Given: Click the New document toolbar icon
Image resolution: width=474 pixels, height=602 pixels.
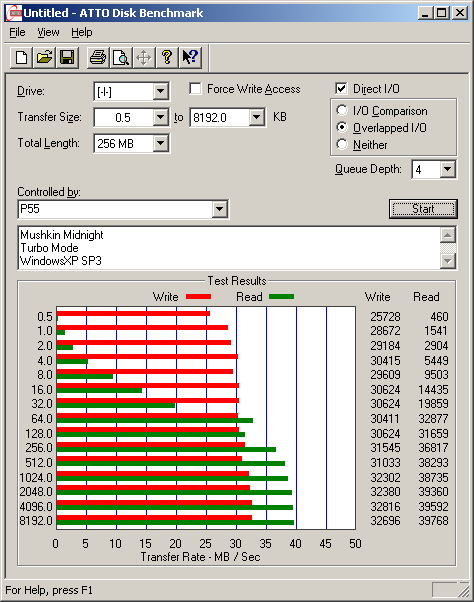Looking at the screenshot, I should click(x=21, y=58).
